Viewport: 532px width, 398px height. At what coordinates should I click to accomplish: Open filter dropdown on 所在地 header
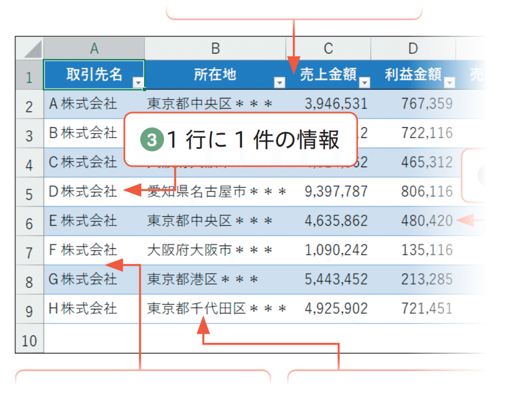[x=279, y=82]
